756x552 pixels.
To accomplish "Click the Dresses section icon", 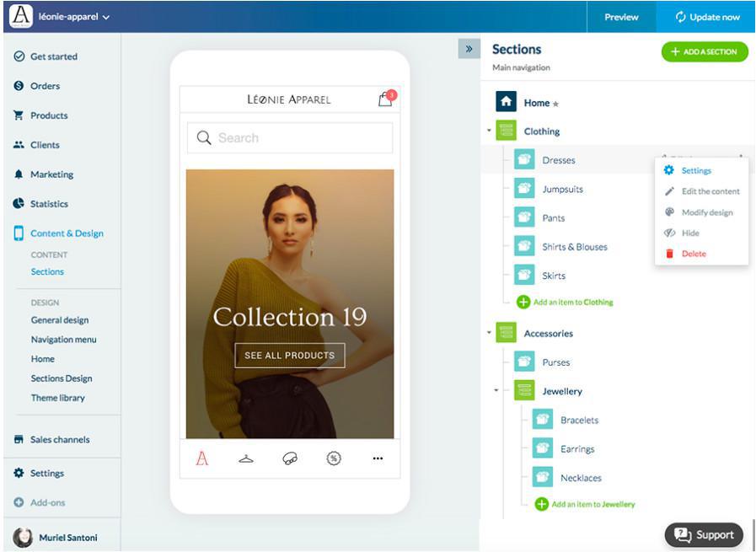I will [x=524, y=160].
